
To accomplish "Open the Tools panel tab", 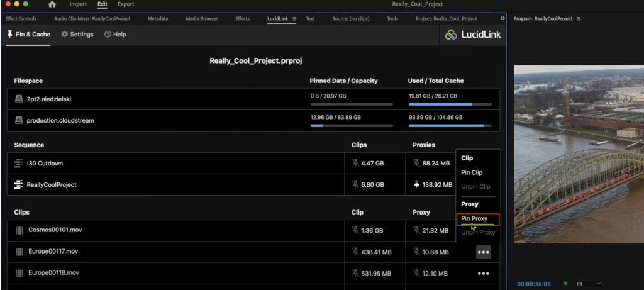I will coord(392,18).
